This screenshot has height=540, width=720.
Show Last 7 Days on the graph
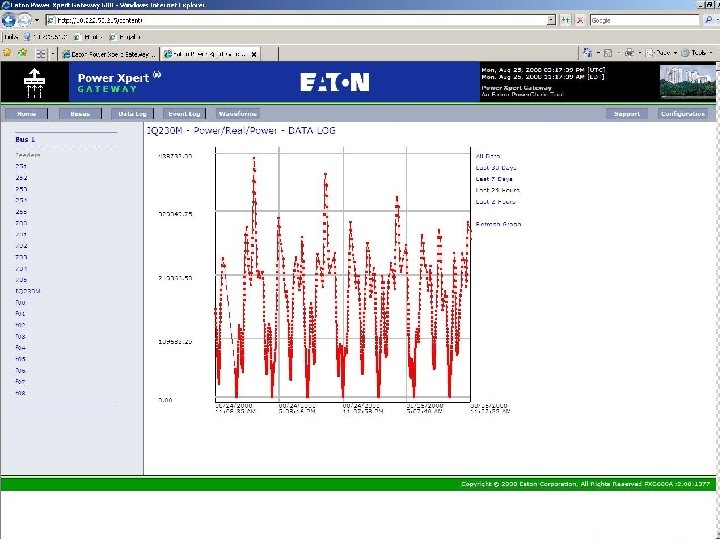point(494,179)
